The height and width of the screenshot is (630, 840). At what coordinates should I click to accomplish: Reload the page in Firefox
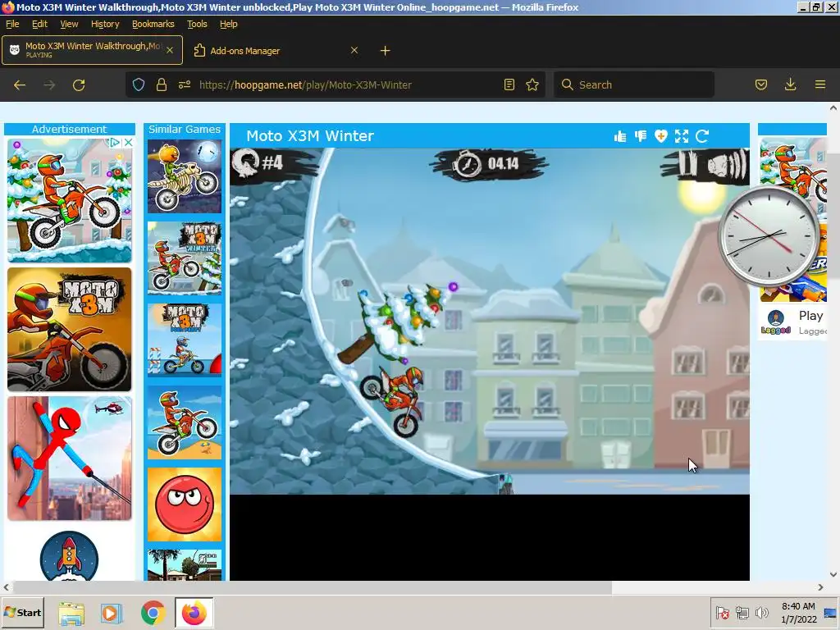point(79,84)
